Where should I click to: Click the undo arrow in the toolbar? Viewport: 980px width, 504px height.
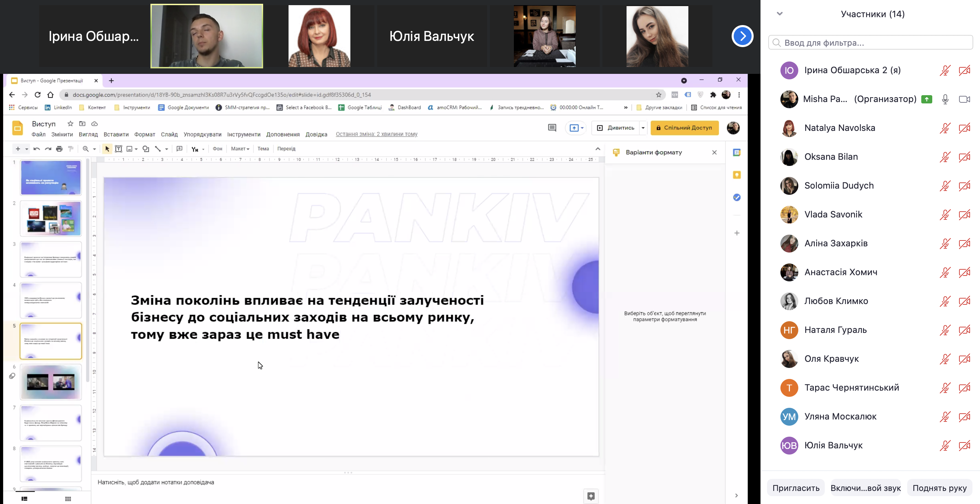36,149
